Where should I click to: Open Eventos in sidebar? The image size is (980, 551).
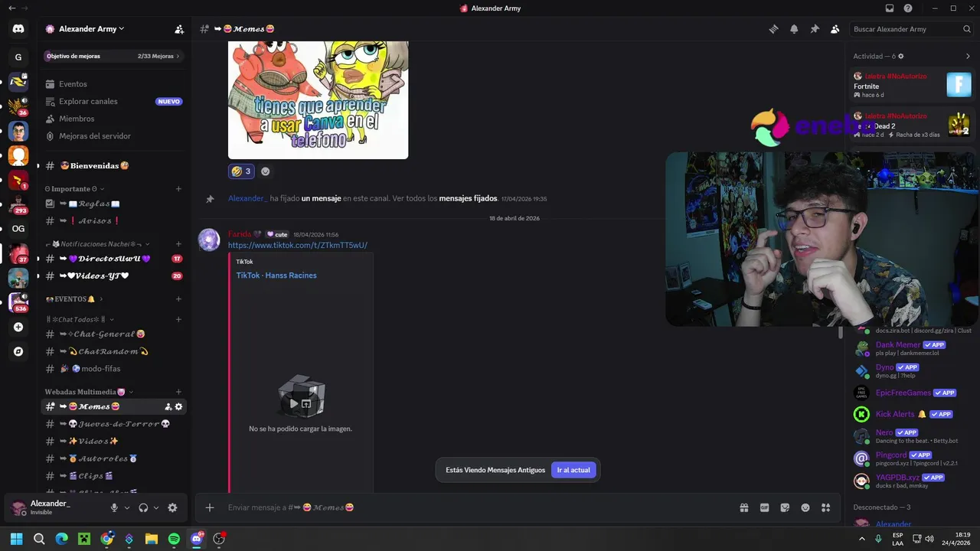coord(113,84)
